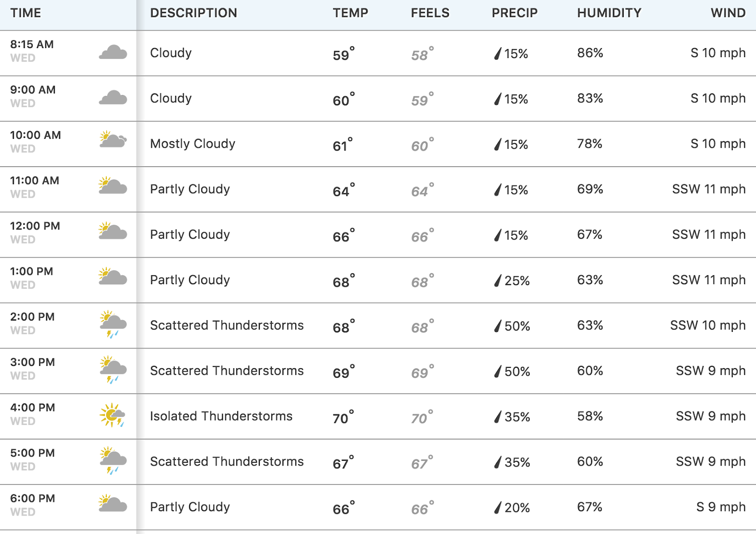Click the HUMIDITY column header
This screenshot has width=756, height=534.
[609, 13]
